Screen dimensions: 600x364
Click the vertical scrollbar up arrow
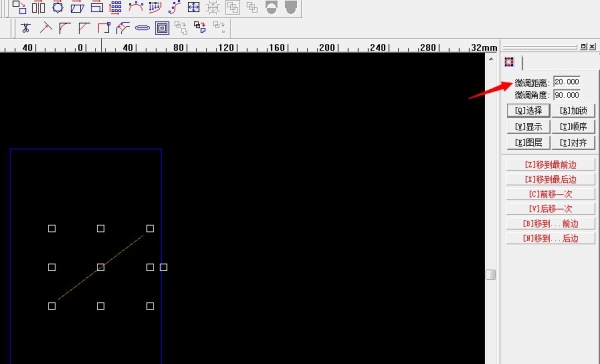(x=491, y=59)
